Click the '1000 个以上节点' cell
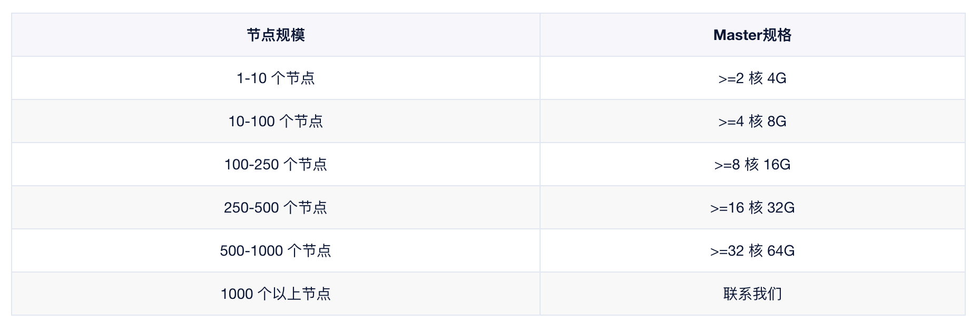This screenshot has width=980, height=322. click(x=276, y=294)
